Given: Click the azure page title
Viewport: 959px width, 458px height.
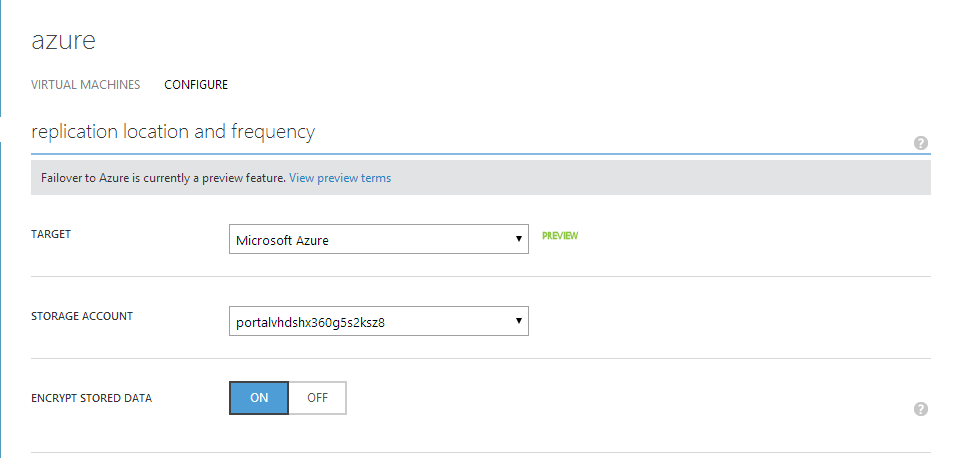Looking at the screenshot, I should click(63, 41).
